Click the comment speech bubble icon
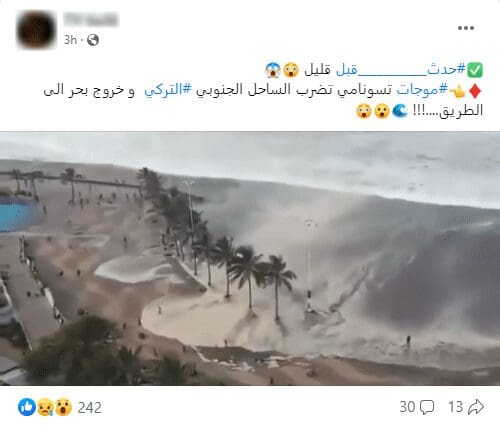The height and width of the screenshot is (428, 500). pos(427,407)
